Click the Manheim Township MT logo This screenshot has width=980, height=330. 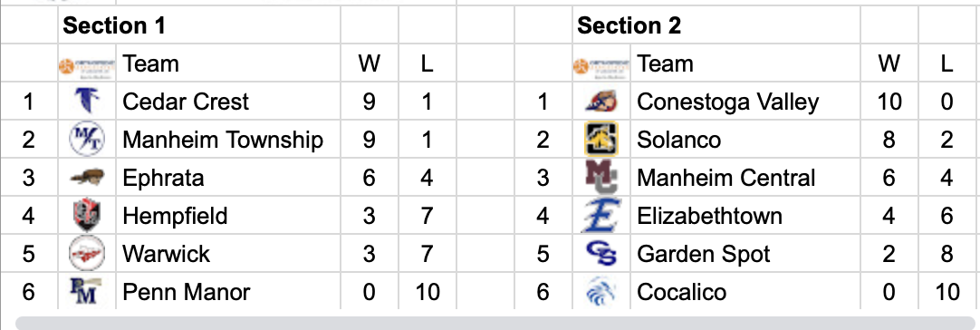point(87,139)
